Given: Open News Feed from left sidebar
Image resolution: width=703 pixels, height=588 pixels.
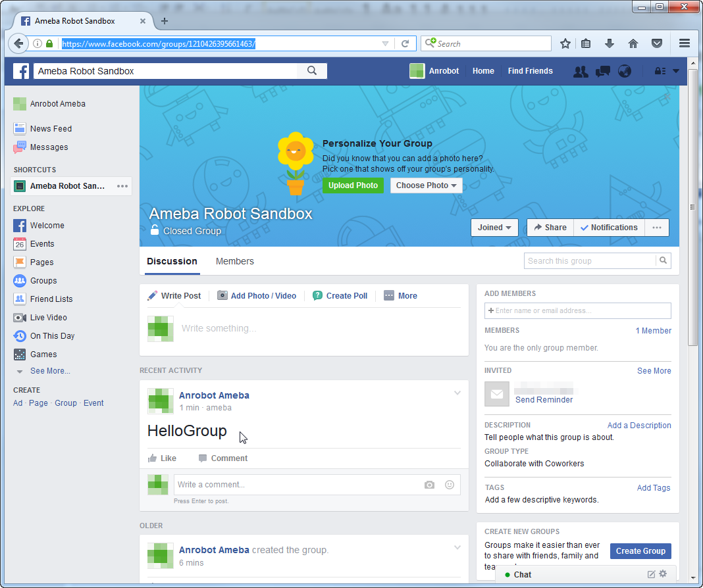Looking at the screenshot, I should click(43, 128).
